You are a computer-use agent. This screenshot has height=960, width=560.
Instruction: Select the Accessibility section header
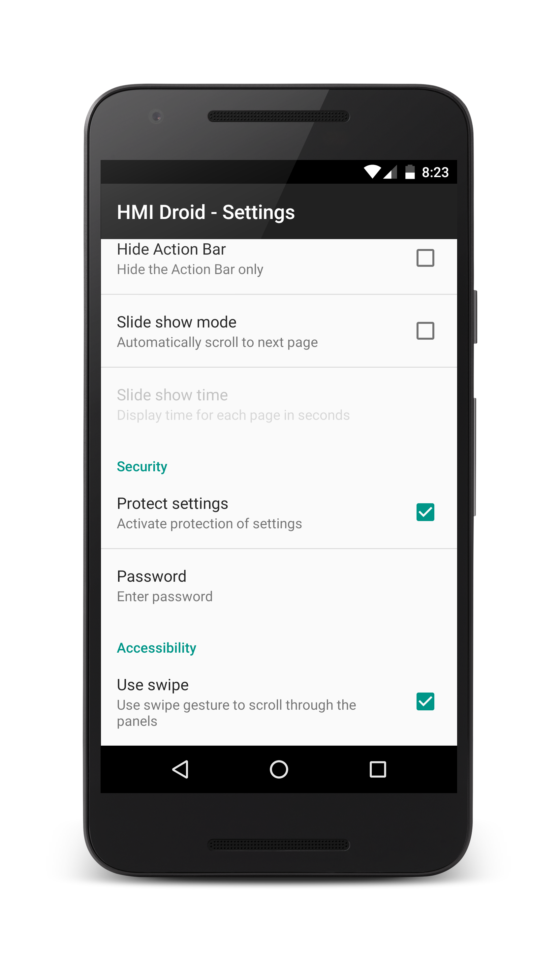[x=157, y=648]
